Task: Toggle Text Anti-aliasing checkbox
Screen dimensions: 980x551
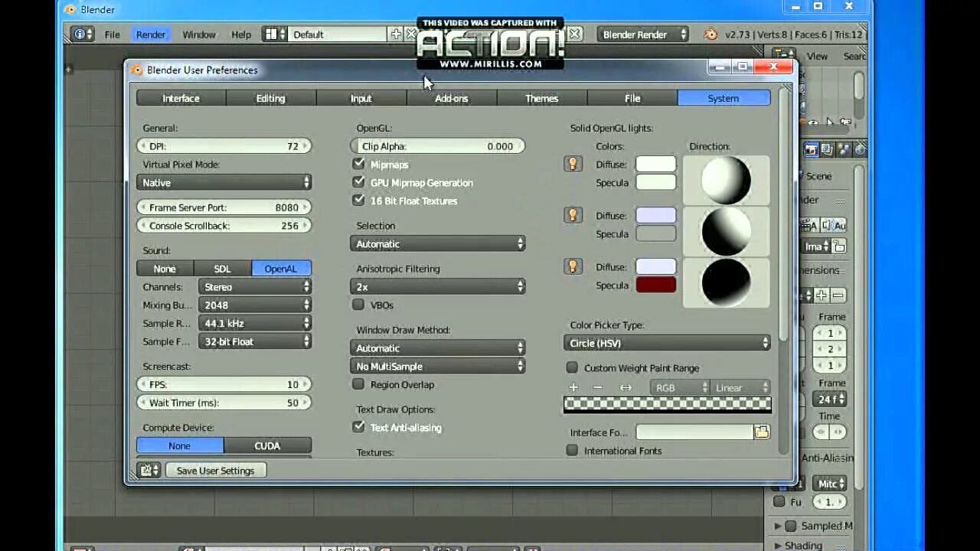Action: (x=358, y=427)
